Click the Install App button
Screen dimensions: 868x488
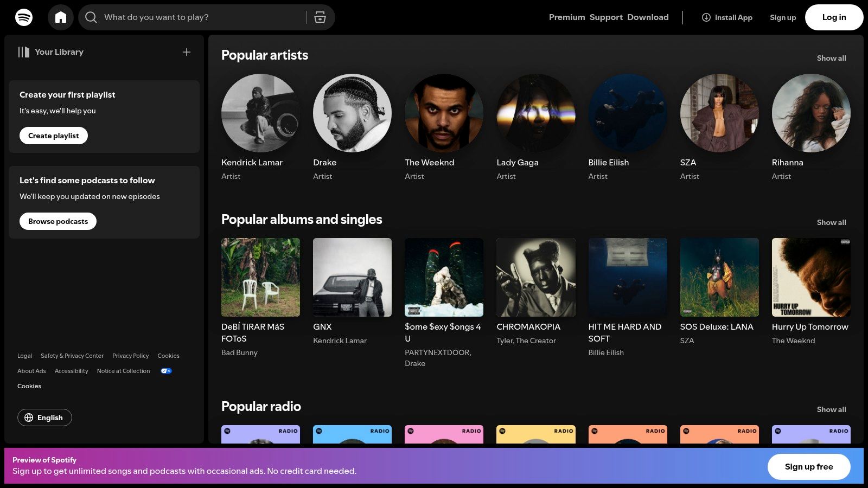click(x=727, y=17)
